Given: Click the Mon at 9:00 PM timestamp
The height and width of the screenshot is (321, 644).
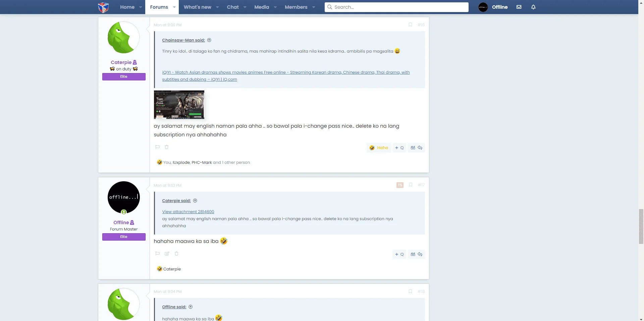Looking at the screenshot, I should [x=168, y=25].
